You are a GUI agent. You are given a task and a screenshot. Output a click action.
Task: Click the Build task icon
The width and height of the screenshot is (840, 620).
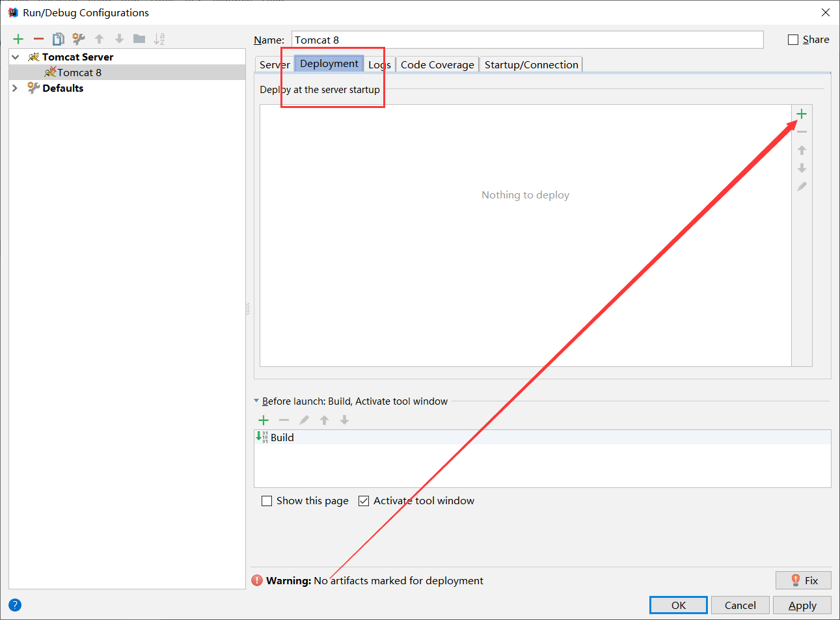(x=262, y=437)
